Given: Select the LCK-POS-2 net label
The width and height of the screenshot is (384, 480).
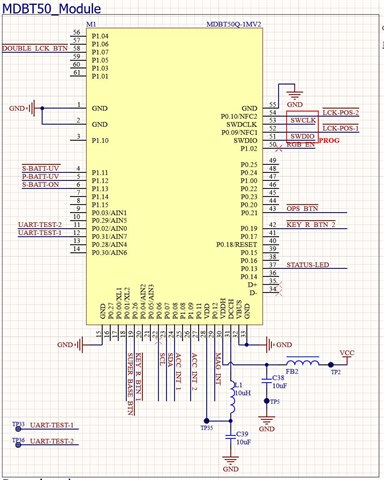Looking at the screenshot, I should coord(340,113).
